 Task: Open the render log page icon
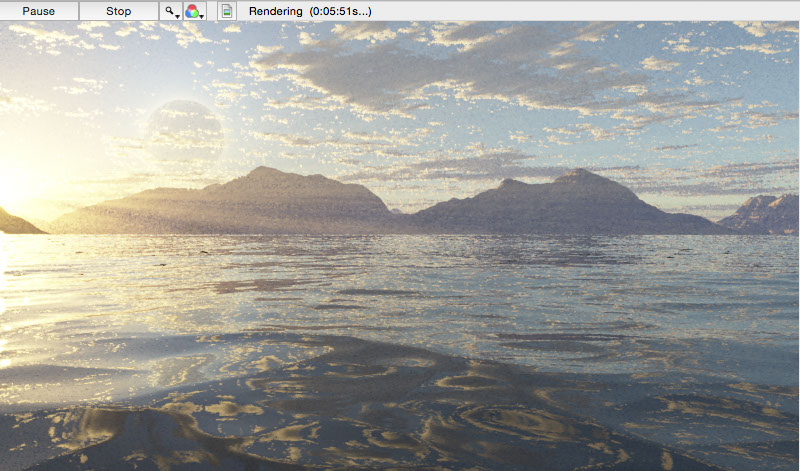coord(227,11)
